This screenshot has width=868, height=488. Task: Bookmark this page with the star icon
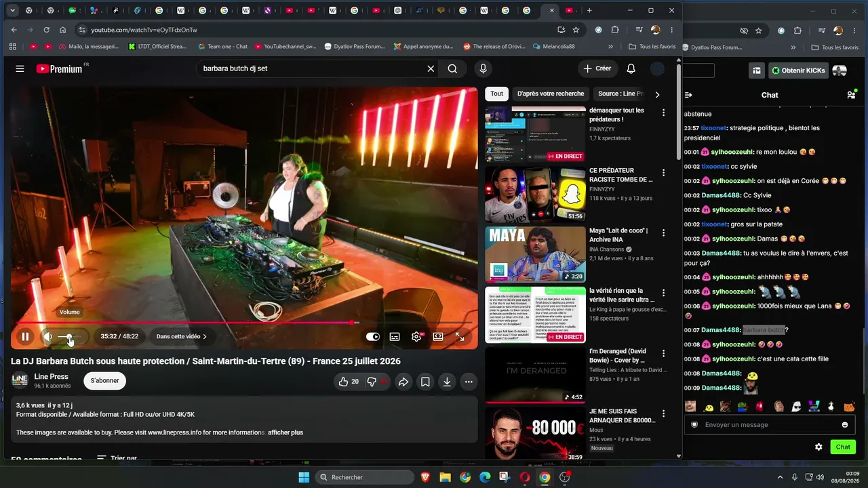[576, 30]
